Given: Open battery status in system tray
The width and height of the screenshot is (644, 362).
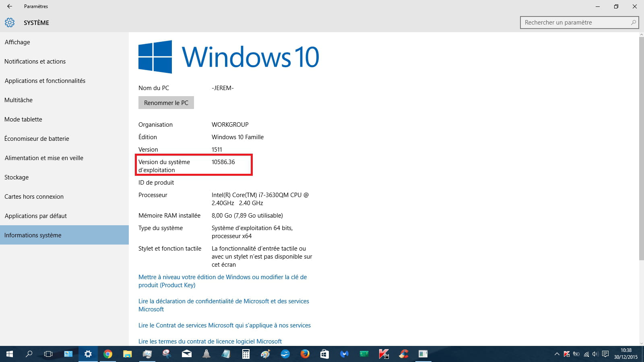Looking at the screenshot, I should [x=576, y=354].
